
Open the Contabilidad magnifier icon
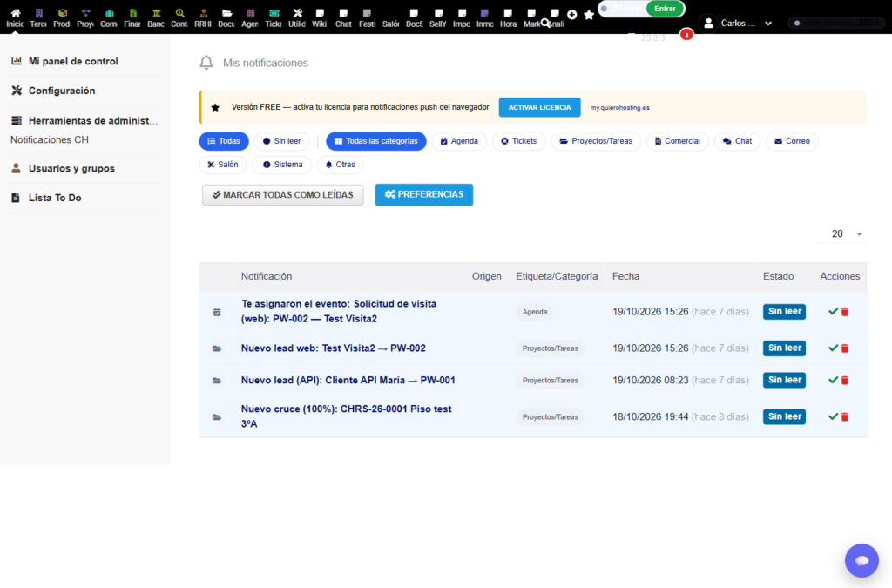tap(179, 13)
